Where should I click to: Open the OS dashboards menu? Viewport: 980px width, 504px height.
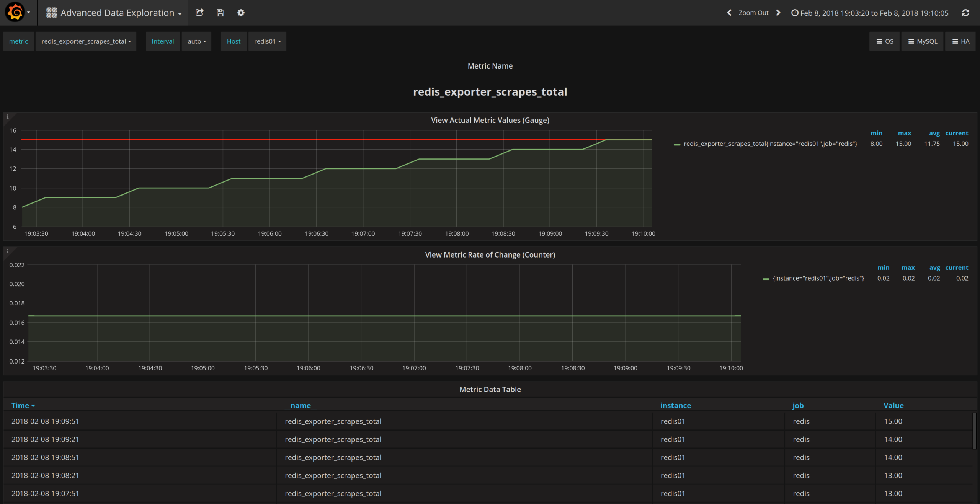tap(885, 41)
